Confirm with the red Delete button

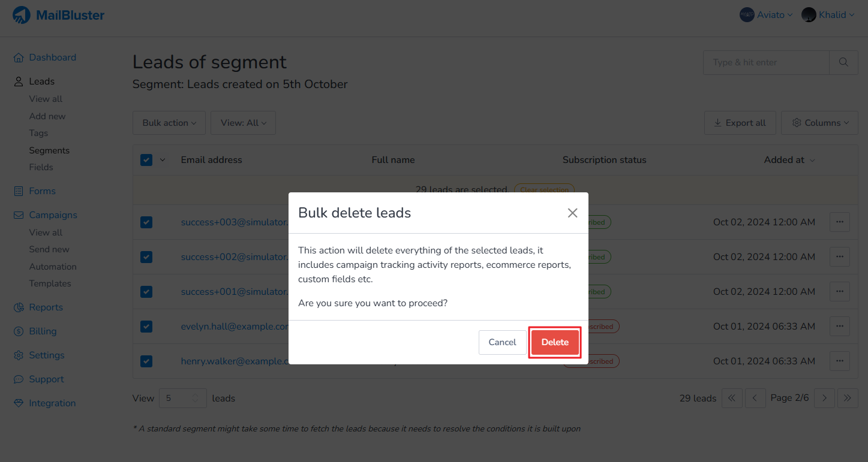555,342
